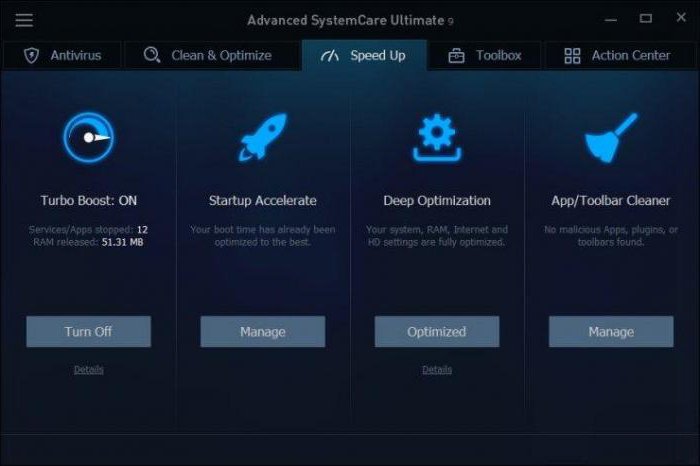Click the App/Toolbar Cleaner title text

[611, 200]
